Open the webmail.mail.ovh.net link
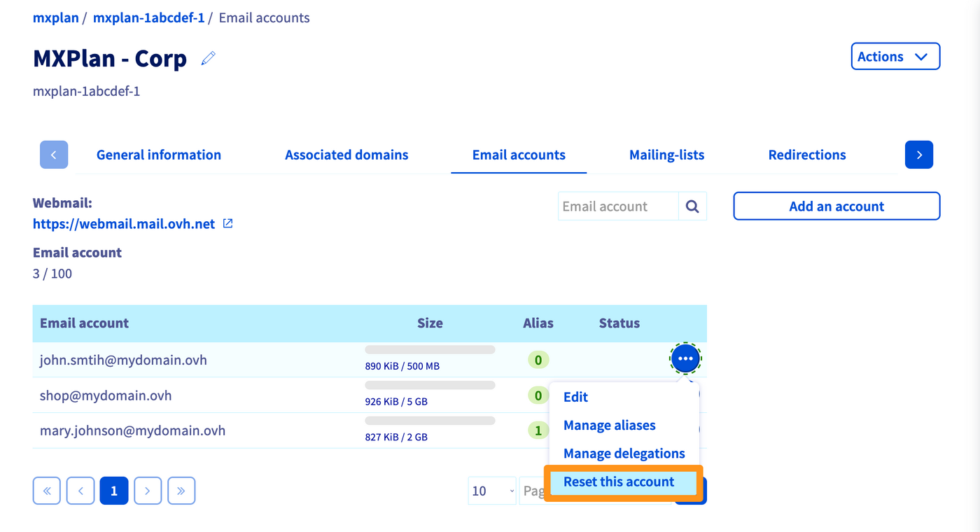The image size is (980, 532). (x=124, y=224)
